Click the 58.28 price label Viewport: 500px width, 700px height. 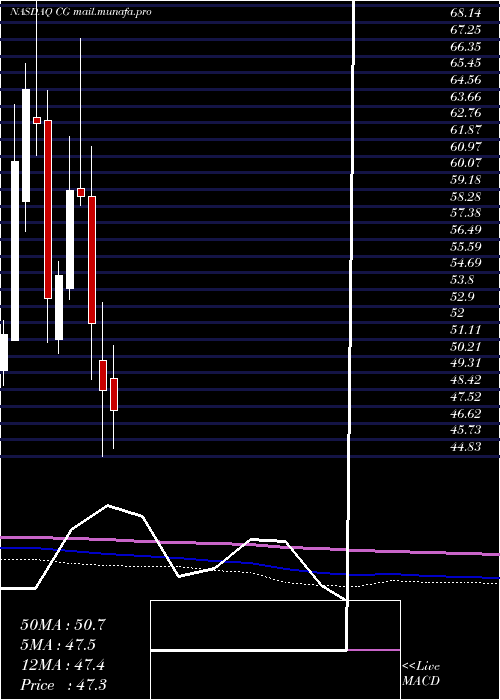point(466,196)
